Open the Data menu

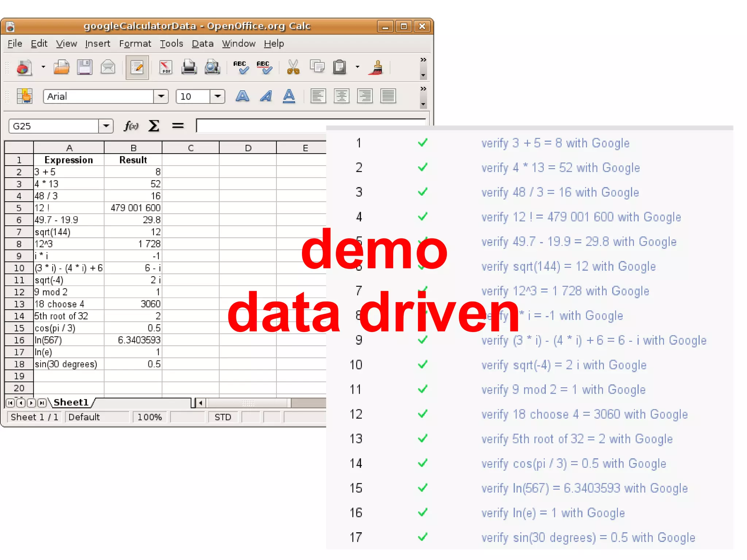click(202, 44)
